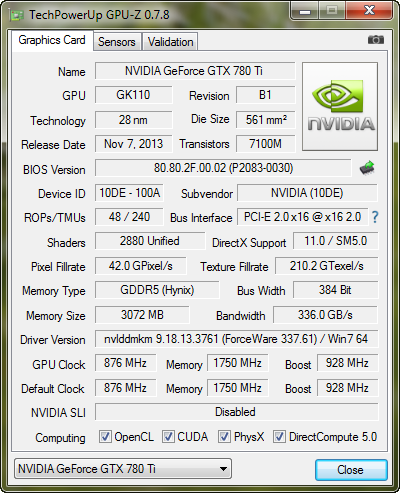Click the Die Size value 561 mm²
Viewport: 400px width, 493px height.
(x=266, y=120)
